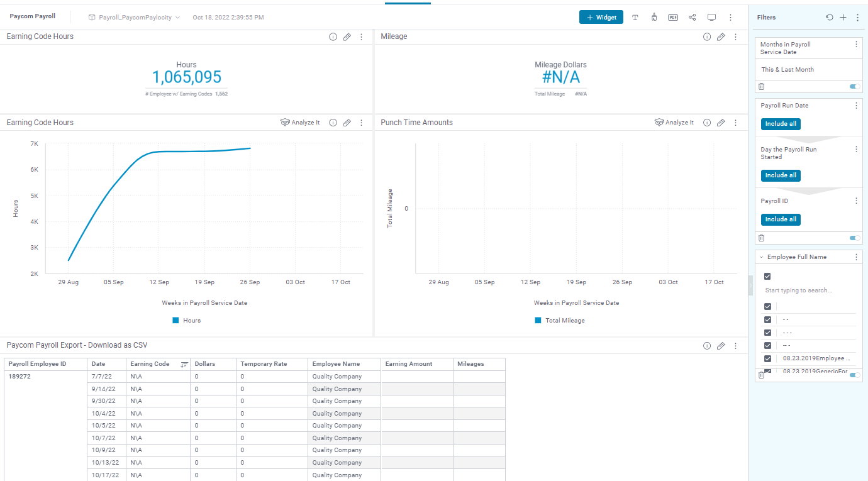Edit the Earning Code Hours line chart widget
Viewport: 868px width, 481px height.
347,123
